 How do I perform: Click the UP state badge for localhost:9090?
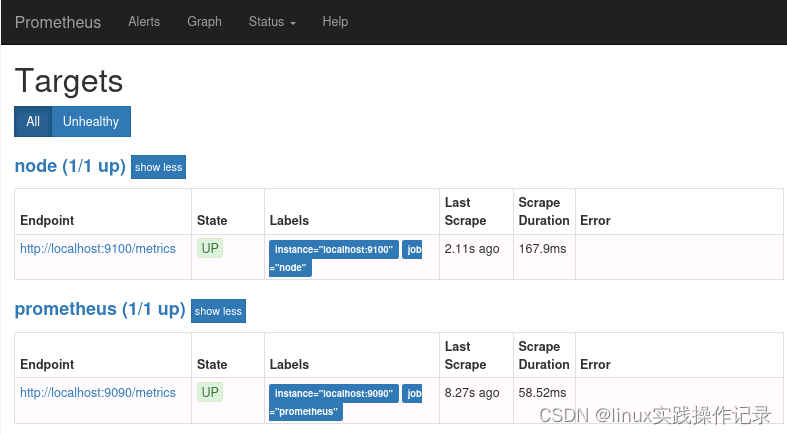(210, 392)
